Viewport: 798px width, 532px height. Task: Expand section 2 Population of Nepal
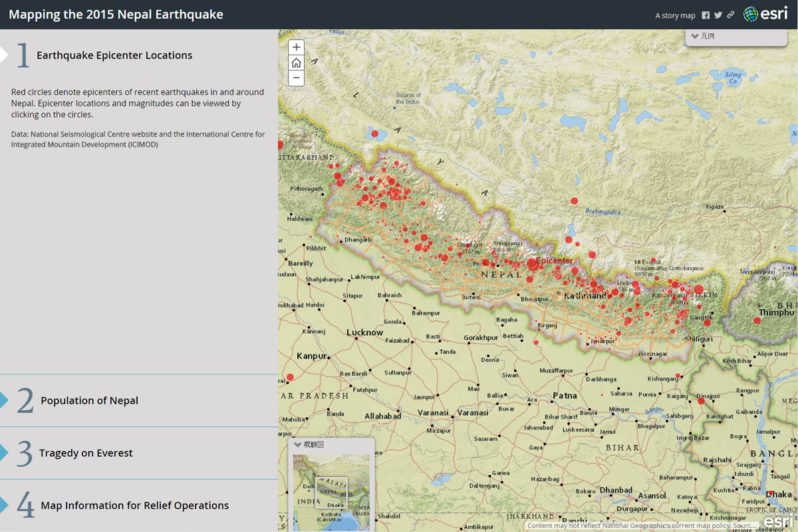(89, 400)
